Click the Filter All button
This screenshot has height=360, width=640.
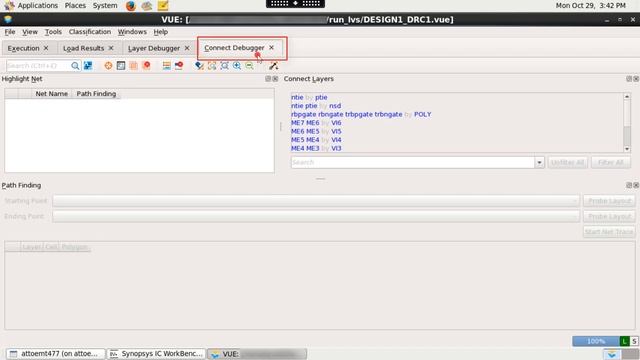tap(611, 162)
